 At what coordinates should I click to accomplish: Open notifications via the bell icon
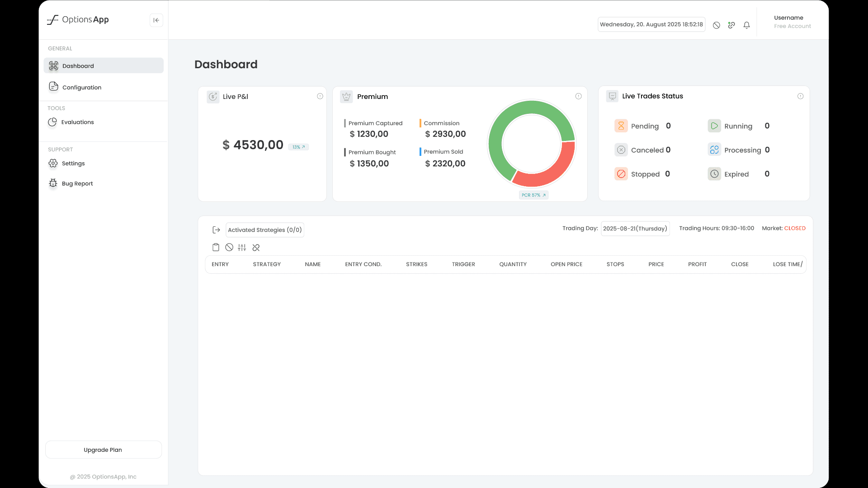coord(747,25)
